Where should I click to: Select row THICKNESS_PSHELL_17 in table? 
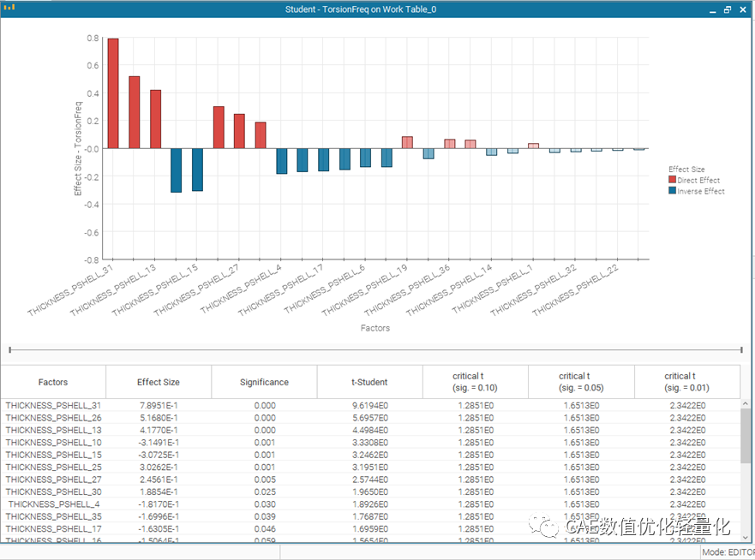point(370,528)
